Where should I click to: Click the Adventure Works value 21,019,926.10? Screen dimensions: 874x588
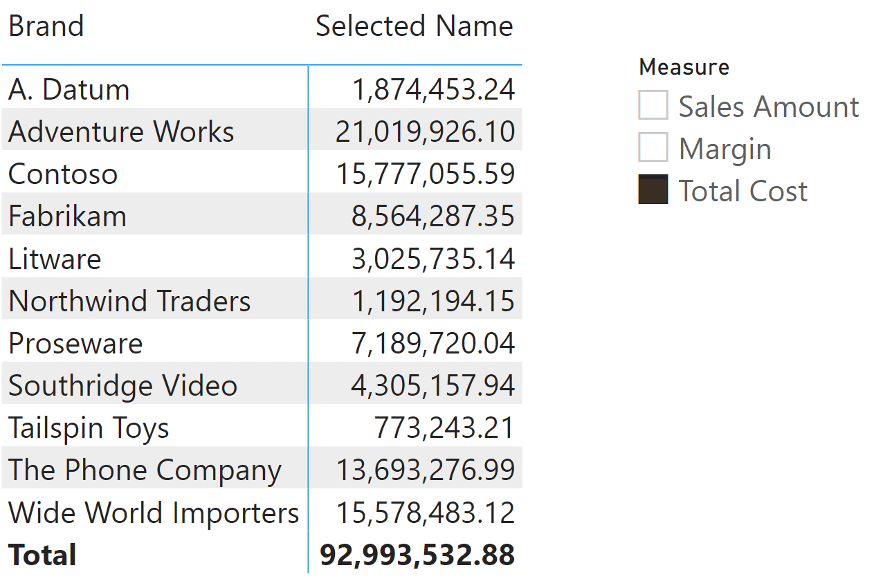click(x=425, y=131)
